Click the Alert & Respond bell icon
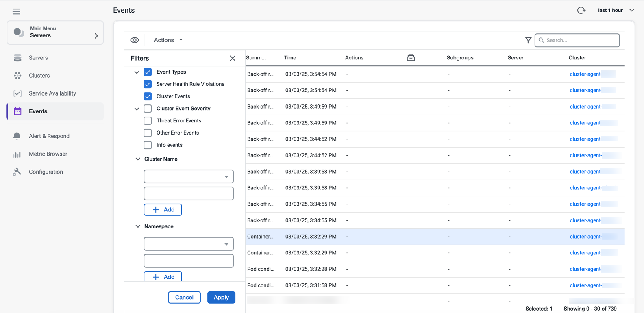Screen dimensions: 644x313 (x=17, y=136)
